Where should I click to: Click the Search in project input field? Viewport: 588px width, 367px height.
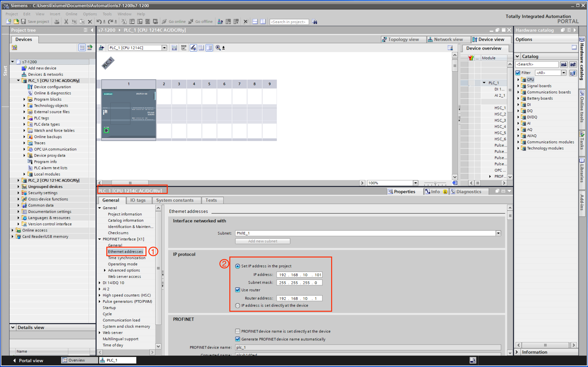(289, 22)
